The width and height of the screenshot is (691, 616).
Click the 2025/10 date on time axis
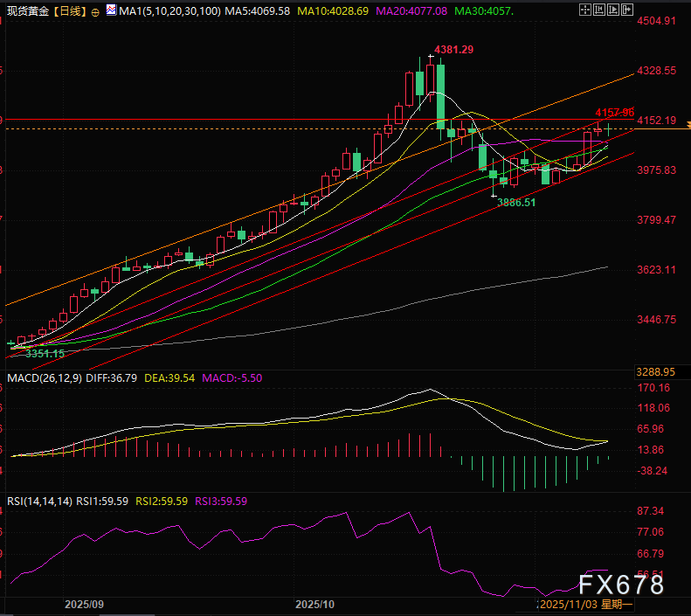click(315, 604)
